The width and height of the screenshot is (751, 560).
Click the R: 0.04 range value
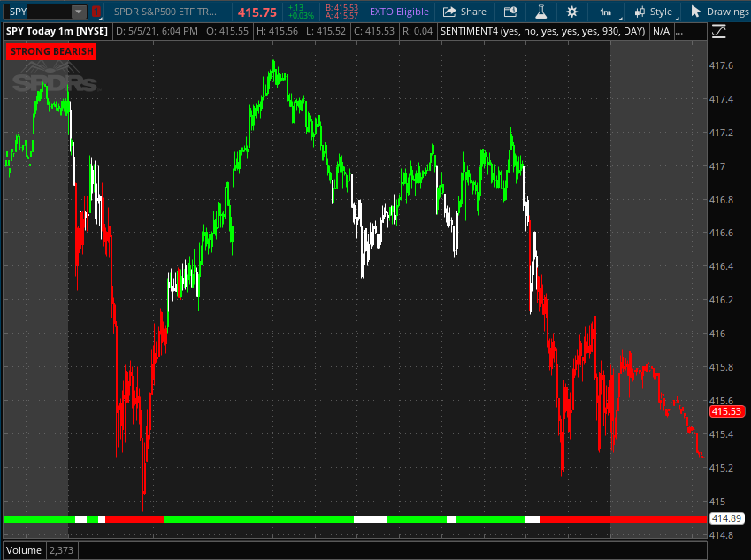point(418,31)
